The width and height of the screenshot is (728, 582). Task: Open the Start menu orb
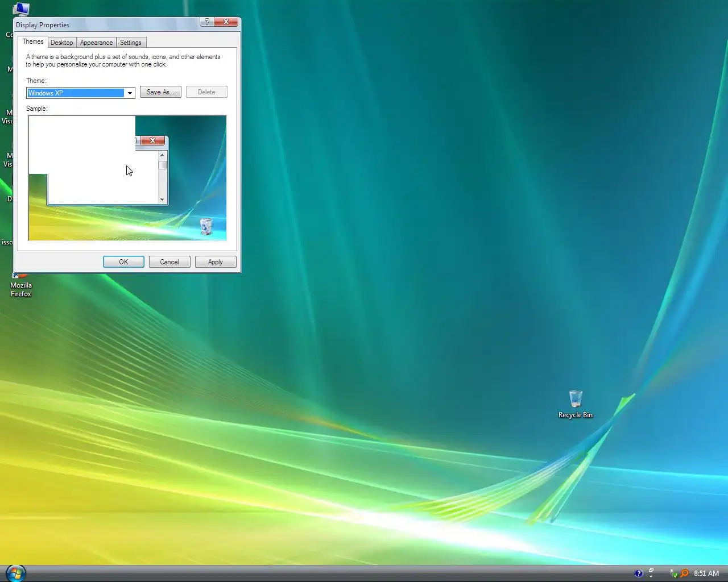pos(15,573)
